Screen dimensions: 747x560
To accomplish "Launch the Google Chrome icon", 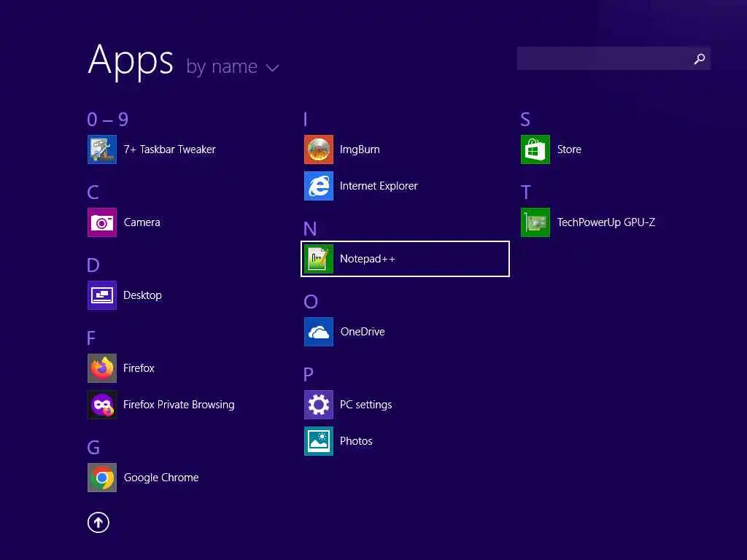I will coord(102,478).
